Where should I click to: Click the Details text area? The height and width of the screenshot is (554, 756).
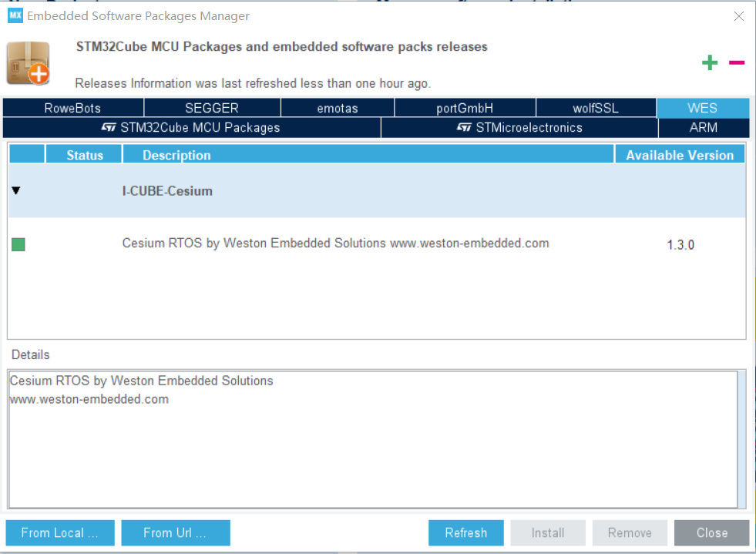(x=373, y=439)
